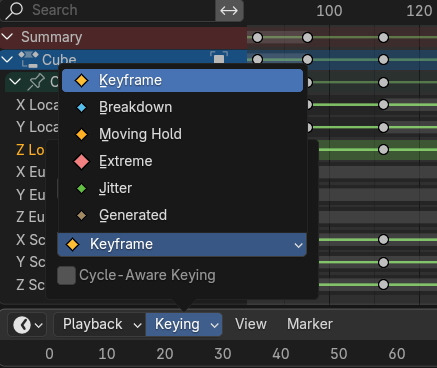Open the View menu
This screenshot has height=368, width=437.
(251, 324)
